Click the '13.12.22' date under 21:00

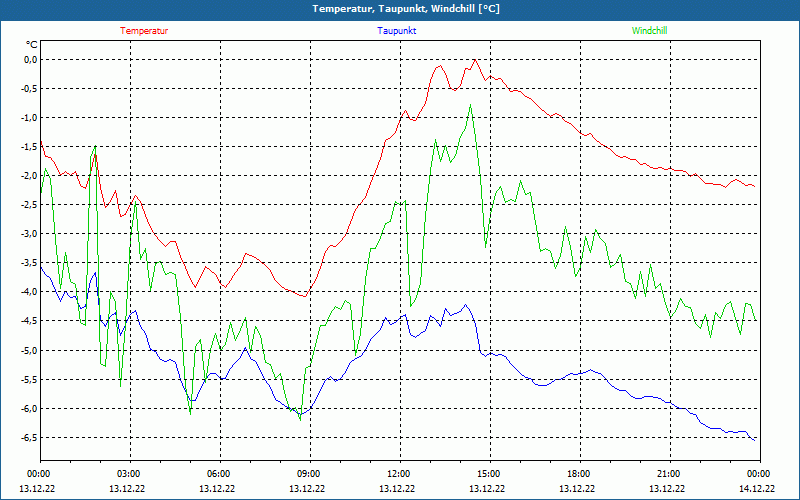click(667, 488)
